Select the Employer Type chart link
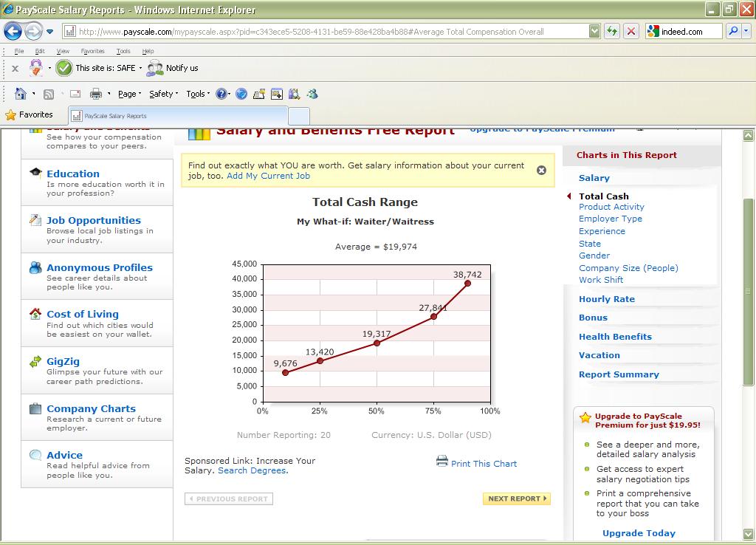 click(611, 219)
